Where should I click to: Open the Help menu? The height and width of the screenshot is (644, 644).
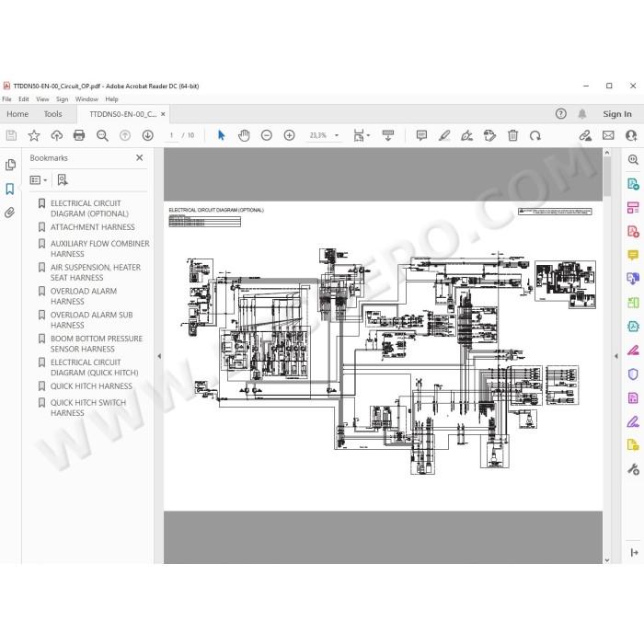[111, 99]
